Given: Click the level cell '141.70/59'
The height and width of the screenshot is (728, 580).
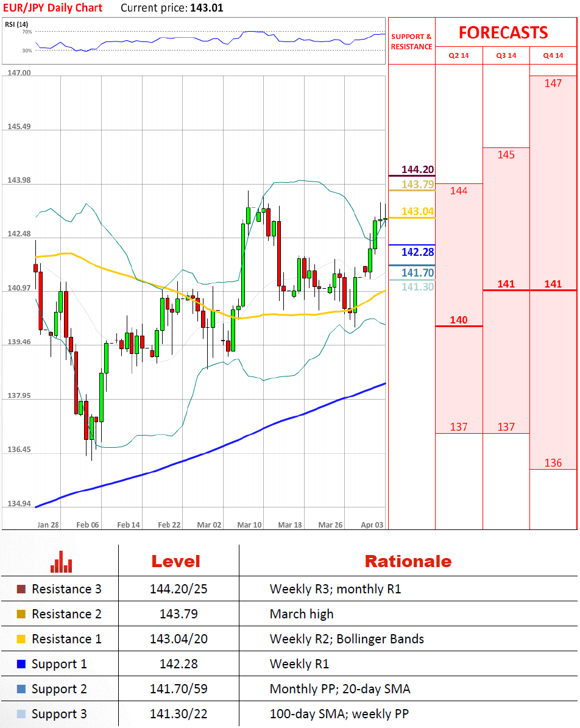Looking at the screenshot, I should 179,689.
